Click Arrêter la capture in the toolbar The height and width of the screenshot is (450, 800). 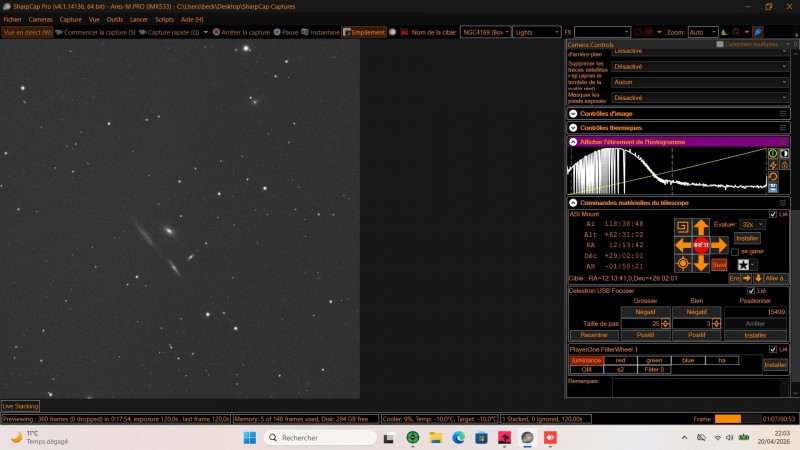click(241, 32)
